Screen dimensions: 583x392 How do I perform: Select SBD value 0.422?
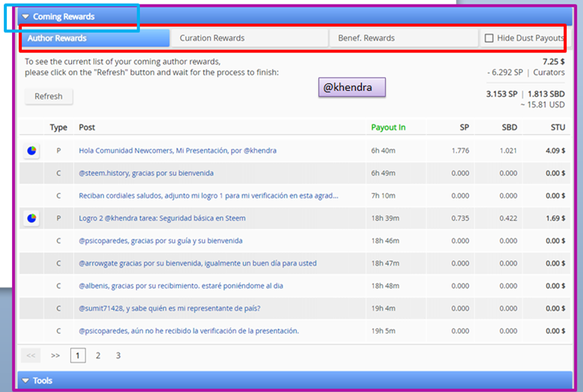coord(508,218)
